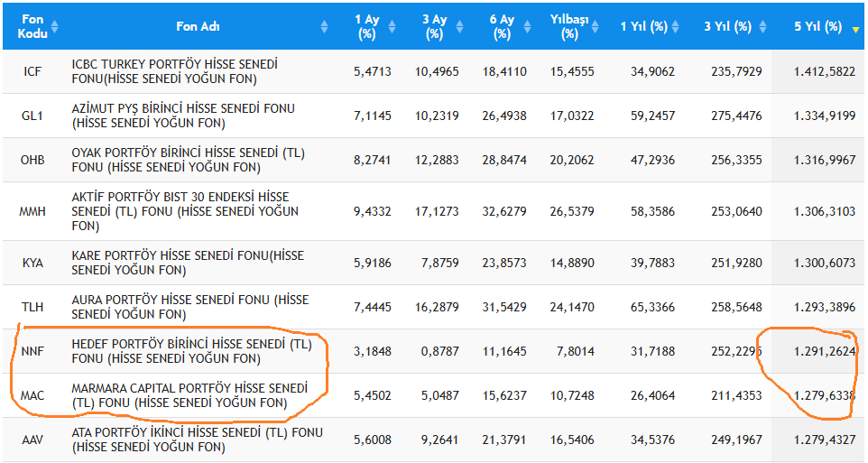Select fund code ICF
Screen dimensions: 868x463
pyautogui.click(x=32, y=71)
